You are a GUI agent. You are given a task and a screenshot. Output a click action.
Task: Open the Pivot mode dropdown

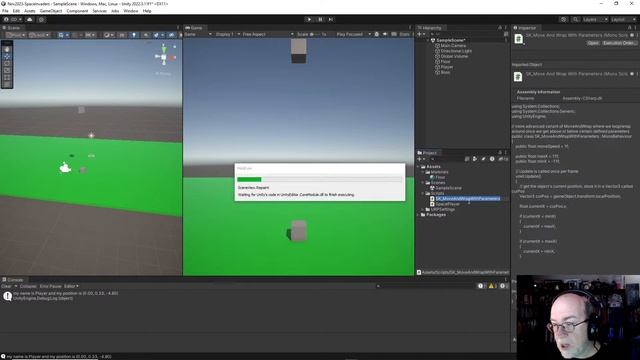[16, 35]
